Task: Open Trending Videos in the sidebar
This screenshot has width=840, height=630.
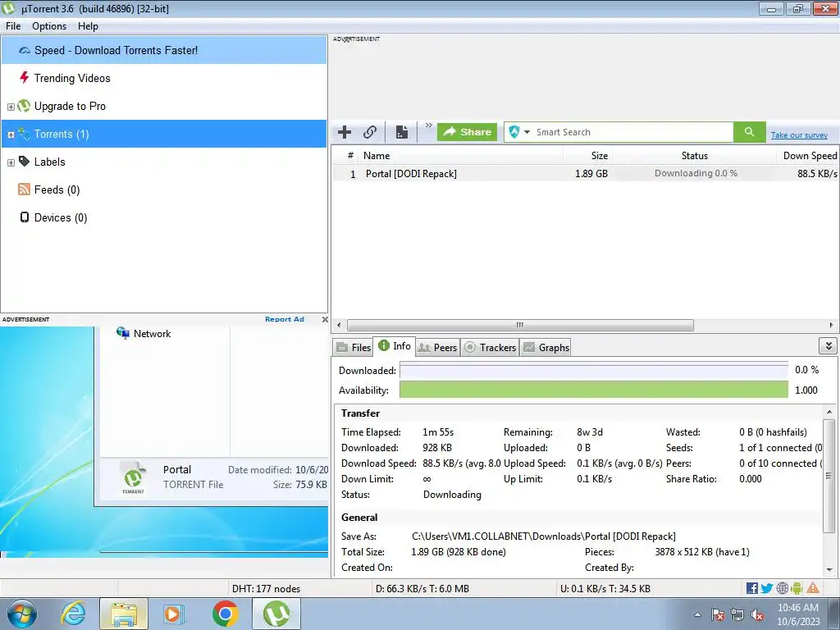Action: (72, 78)
